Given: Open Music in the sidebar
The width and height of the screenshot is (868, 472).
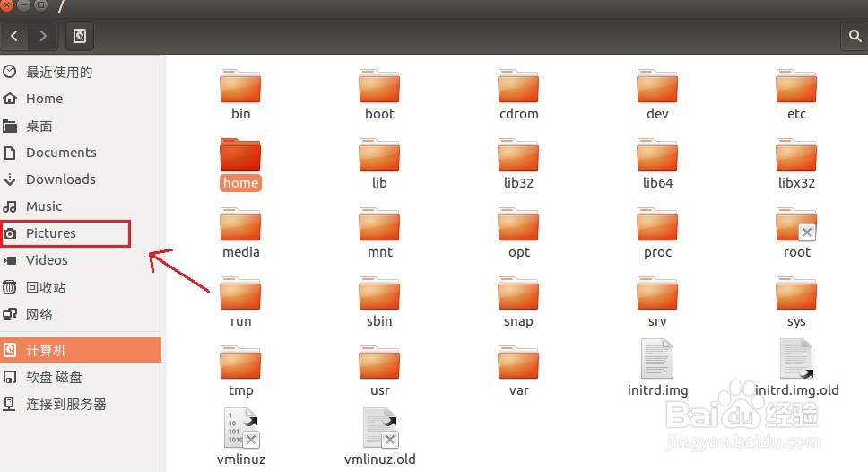Looking at the screenshot, I should coord(81,206).
